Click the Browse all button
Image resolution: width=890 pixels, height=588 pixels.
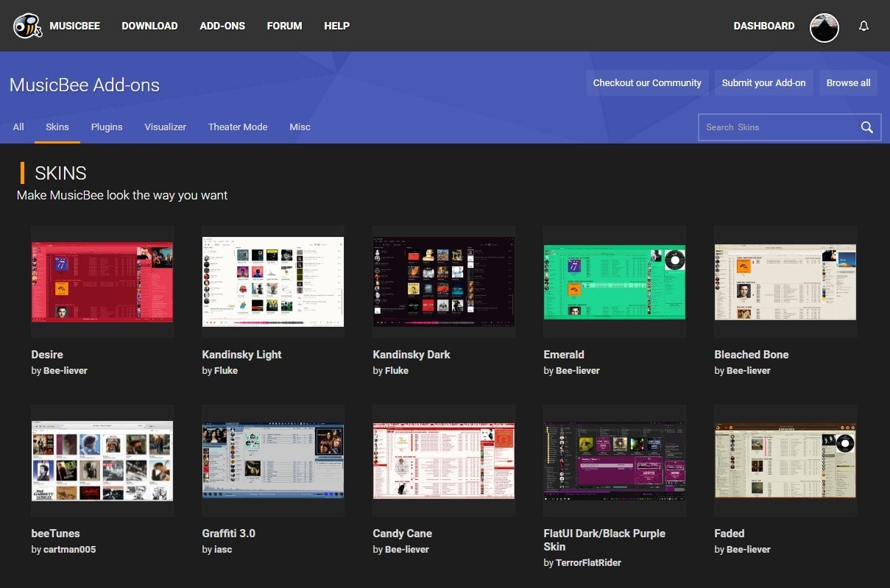coord(848,83)
